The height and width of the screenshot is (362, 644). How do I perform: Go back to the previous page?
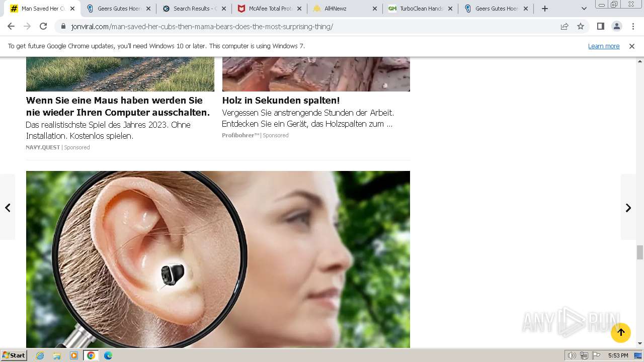tap(11, 27)
